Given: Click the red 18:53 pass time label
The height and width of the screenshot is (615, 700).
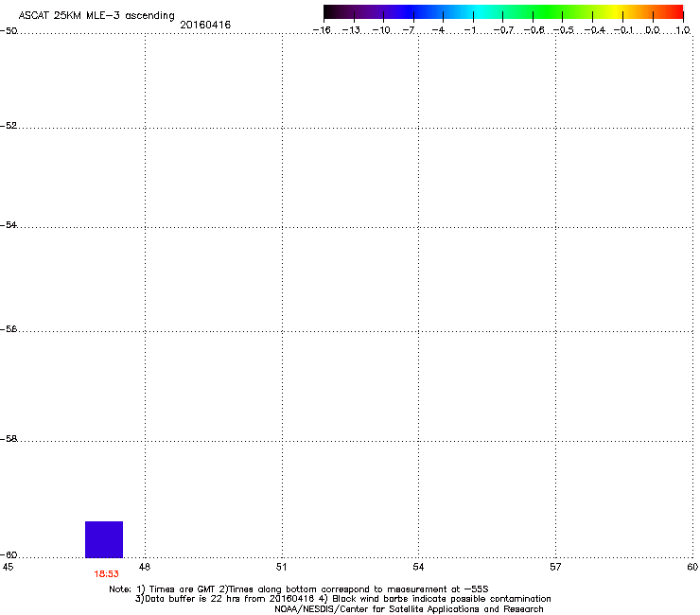Looking at the screenshot, I should (x=106, y=574).
